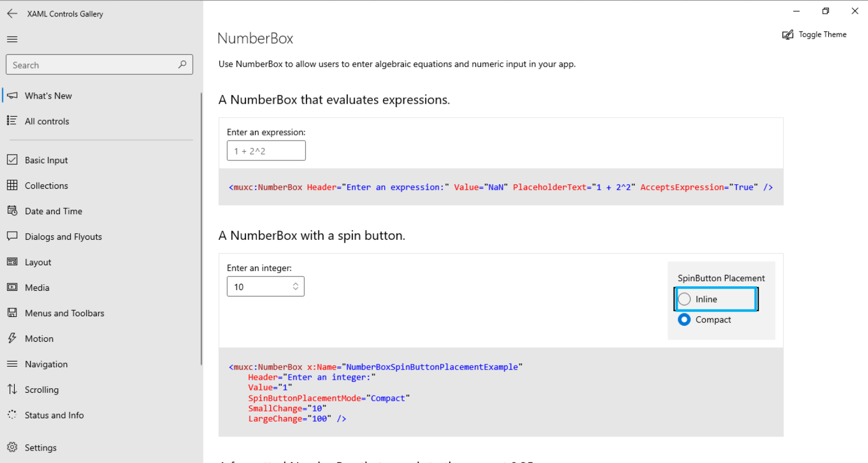Open the Settings page

click(x=102, y=448)
